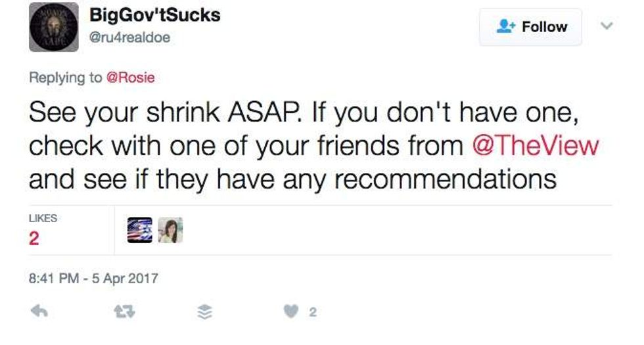Click the like count next to the heart
This screenshot has width=644, height=345.
(313, 312)
